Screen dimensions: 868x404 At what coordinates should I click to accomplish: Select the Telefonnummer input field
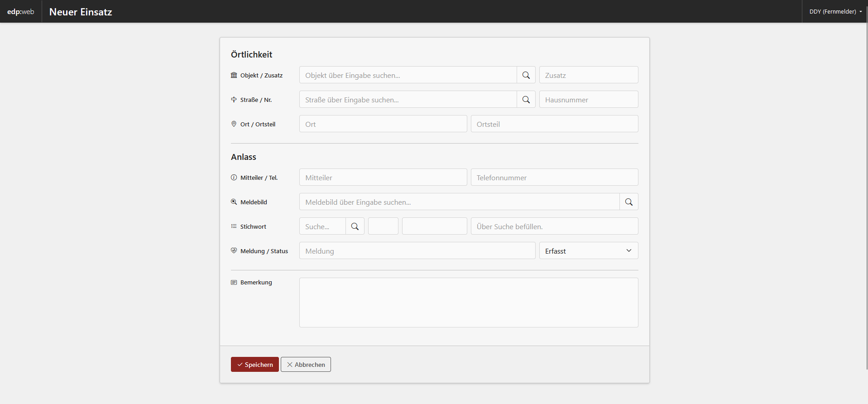click(554, 178)
